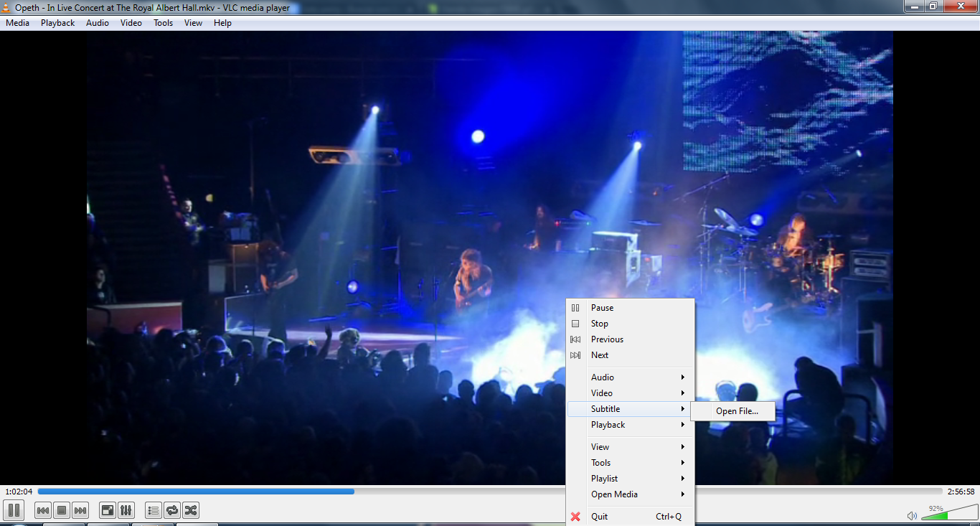Toggle fullscreen video from the toolbar
Screen dimensions: 980x526
click(x=107, y=510)
